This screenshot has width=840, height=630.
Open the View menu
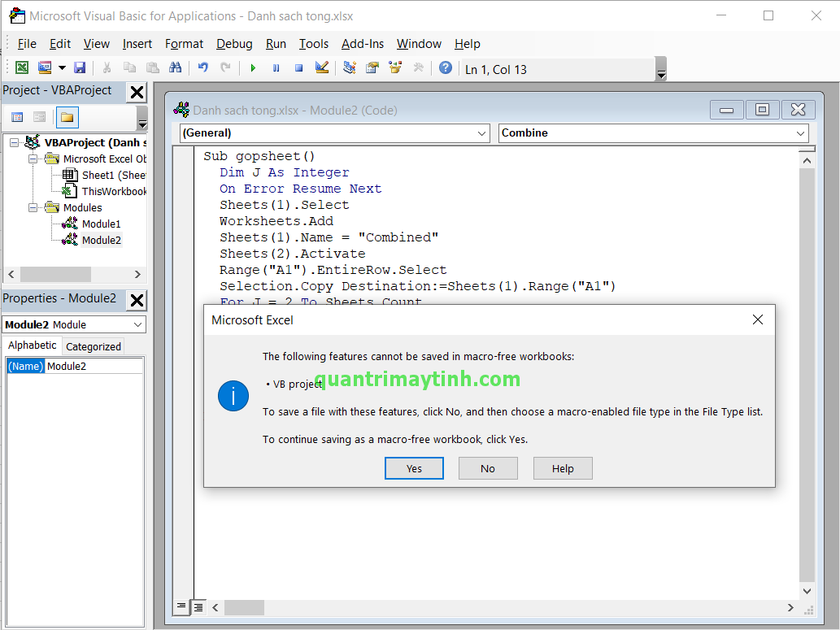click(97, 44)
